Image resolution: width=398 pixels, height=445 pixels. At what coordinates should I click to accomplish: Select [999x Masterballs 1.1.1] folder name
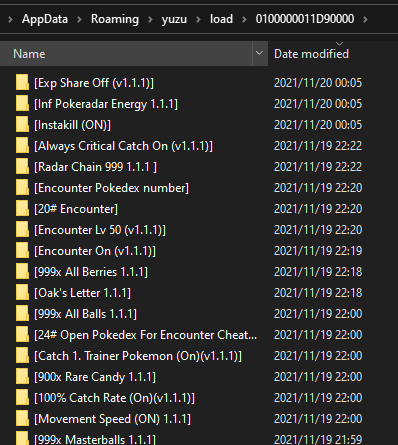95,439
